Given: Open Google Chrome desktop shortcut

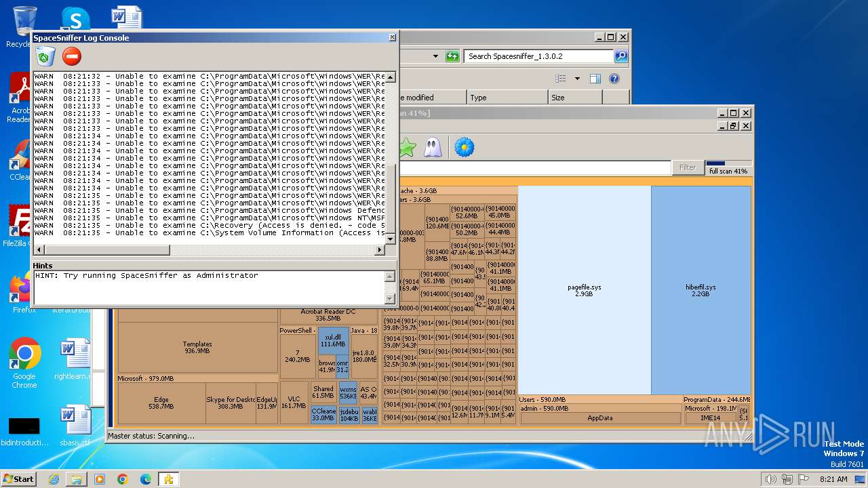Looking at the screenshot, I should point(24,363).
